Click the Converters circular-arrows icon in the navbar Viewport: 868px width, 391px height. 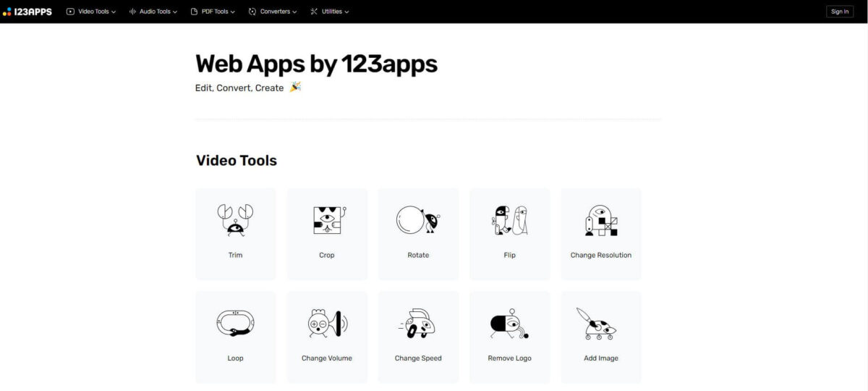coord(252,12)
